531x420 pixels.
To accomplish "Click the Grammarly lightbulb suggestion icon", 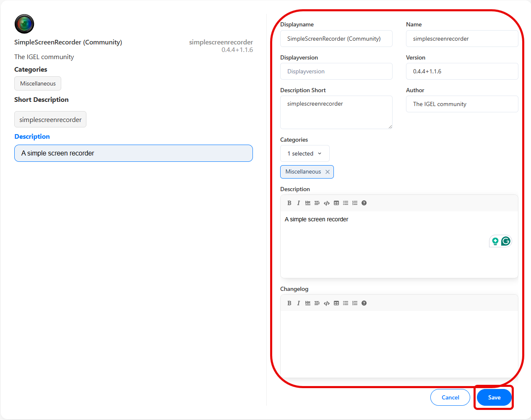I will 495,241.
